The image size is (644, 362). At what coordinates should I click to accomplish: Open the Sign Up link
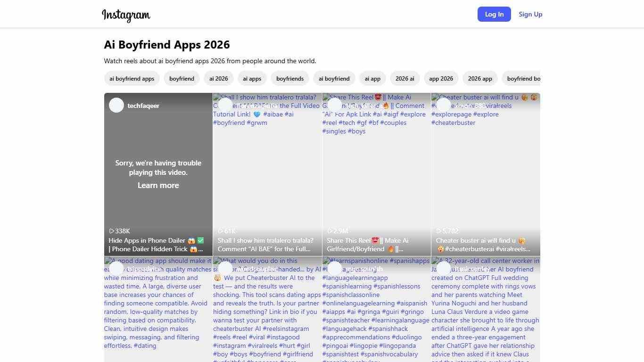point(530,14)
